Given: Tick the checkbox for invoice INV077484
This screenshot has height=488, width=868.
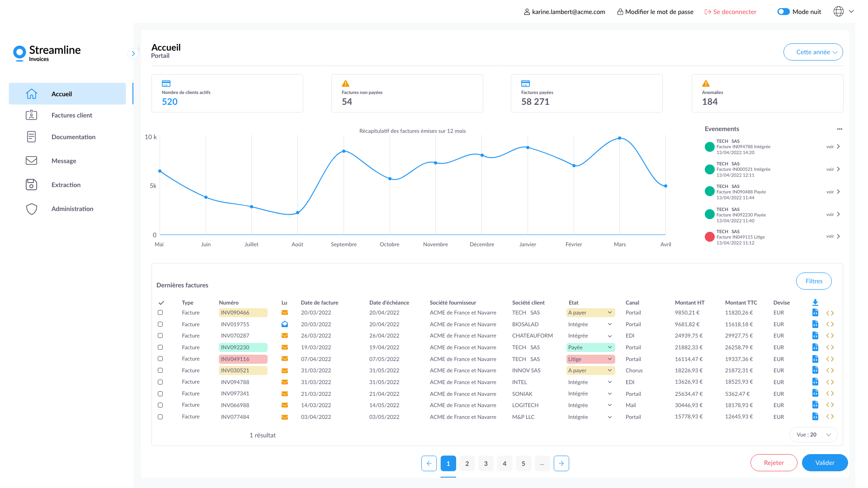Looking at the screenshot, I should [x=160, y=417].
